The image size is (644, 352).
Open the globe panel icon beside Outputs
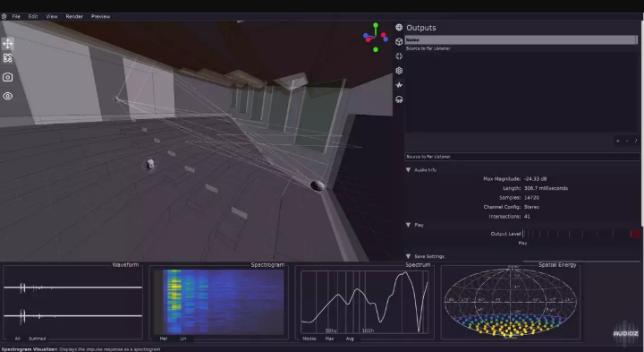(x=399, y=28)
